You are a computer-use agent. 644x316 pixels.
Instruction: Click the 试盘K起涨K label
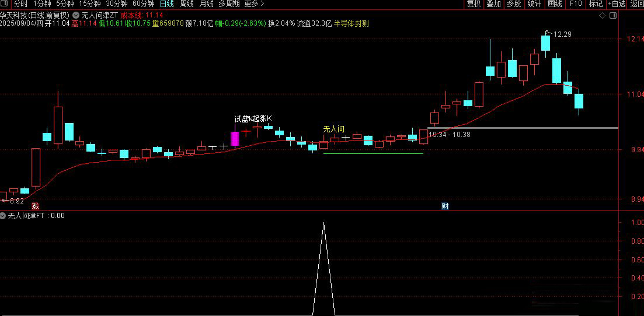pos(253,119)
